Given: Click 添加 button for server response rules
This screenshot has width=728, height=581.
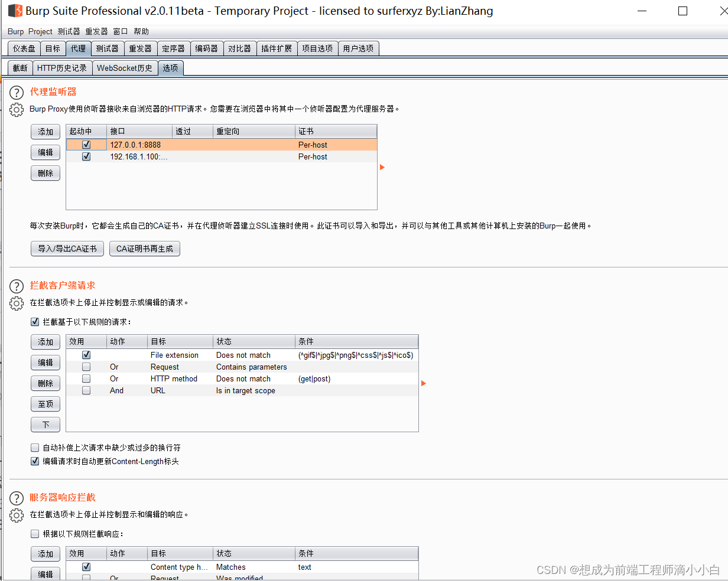Looking at the screenshot, I should tap(45, 554).
